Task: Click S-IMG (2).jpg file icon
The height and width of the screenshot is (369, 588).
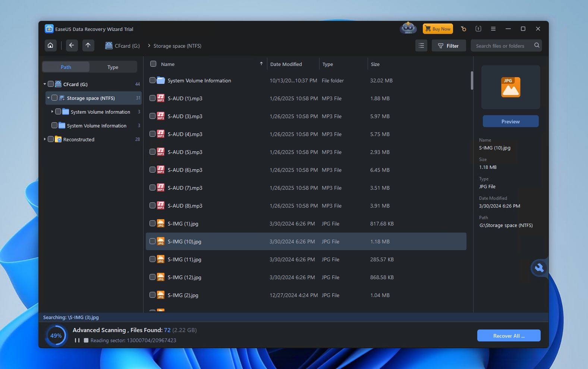Action: tap(161, 295)
